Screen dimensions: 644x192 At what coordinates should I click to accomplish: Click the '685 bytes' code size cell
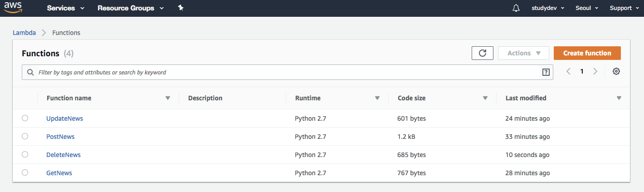tap(411, 155)
